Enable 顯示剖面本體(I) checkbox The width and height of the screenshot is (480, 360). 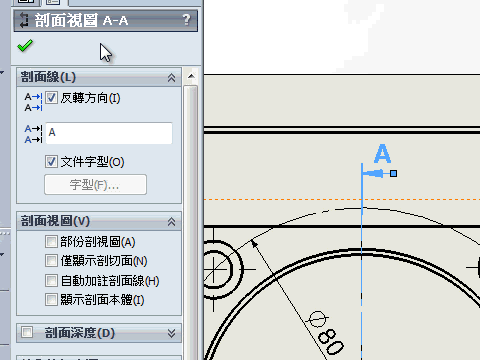[51, 300]
